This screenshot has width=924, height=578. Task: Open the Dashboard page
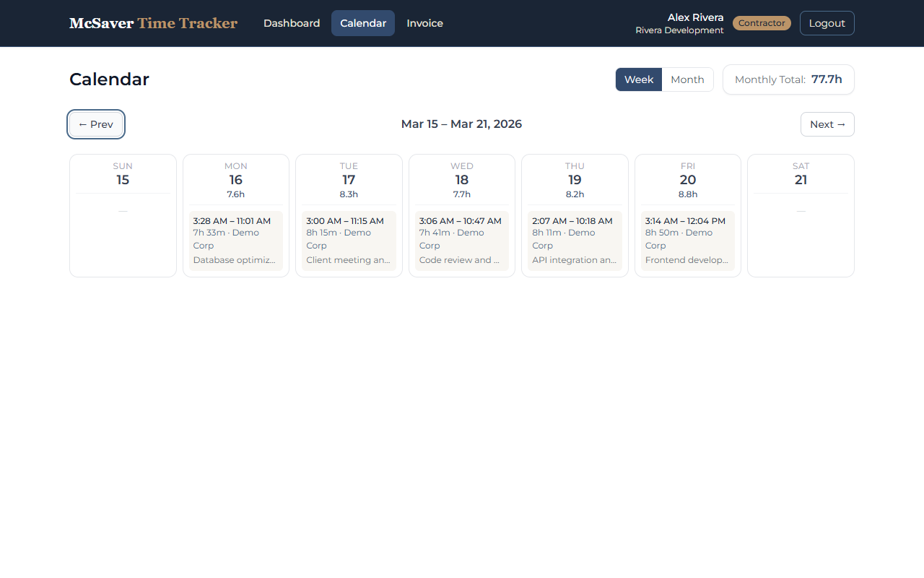[292, 23]
